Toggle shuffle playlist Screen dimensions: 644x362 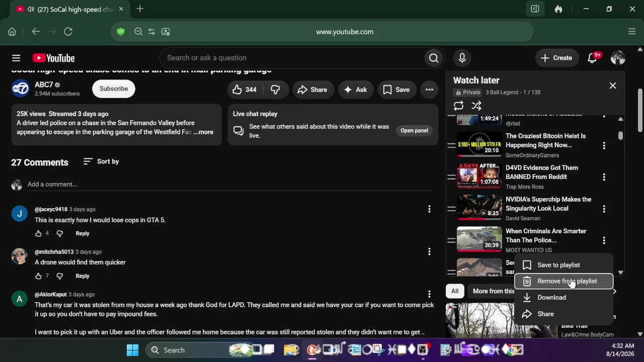coord(476,106)
